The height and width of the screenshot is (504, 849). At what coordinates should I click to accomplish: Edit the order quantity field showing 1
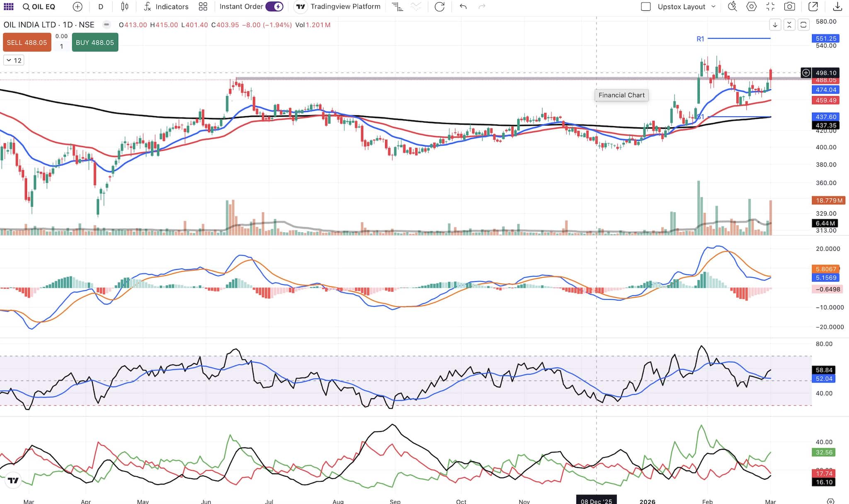point(61,46)
